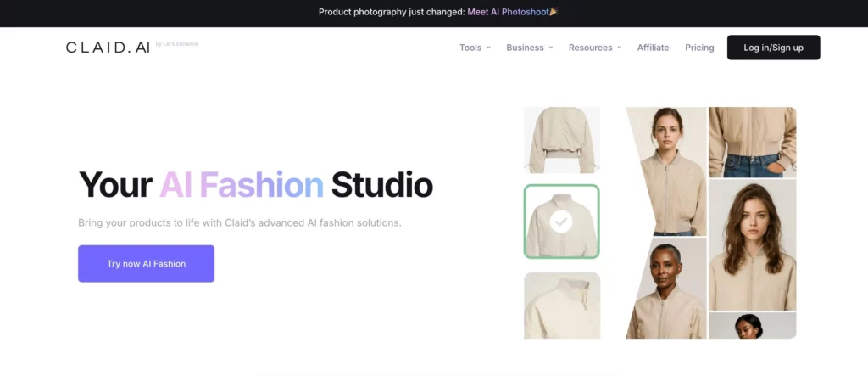This screenshot has width=868, height=376.
Task: Click the Claid.ai logo
Action: point(108,48)
